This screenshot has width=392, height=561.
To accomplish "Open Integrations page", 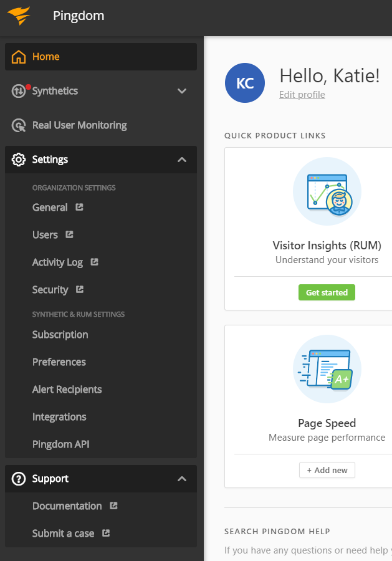I will [59, 417].
